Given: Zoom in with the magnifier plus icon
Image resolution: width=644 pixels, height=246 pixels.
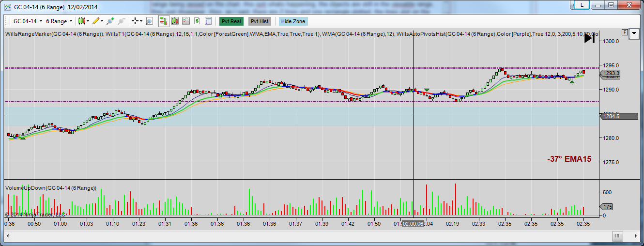Looking at the screenshot, I should coord(110,21).
